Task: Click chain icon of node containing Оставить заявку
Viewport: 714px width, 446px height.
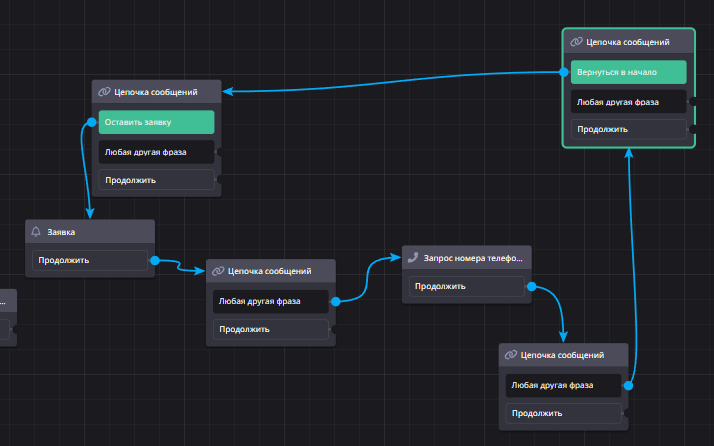Action: [x=104, y=92]
